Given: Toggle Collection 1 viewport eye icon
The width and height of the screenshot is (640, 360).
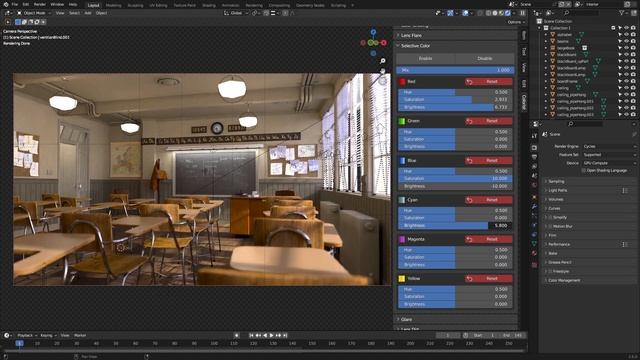Looking at the screenshot, I should (x=627, y=28).
